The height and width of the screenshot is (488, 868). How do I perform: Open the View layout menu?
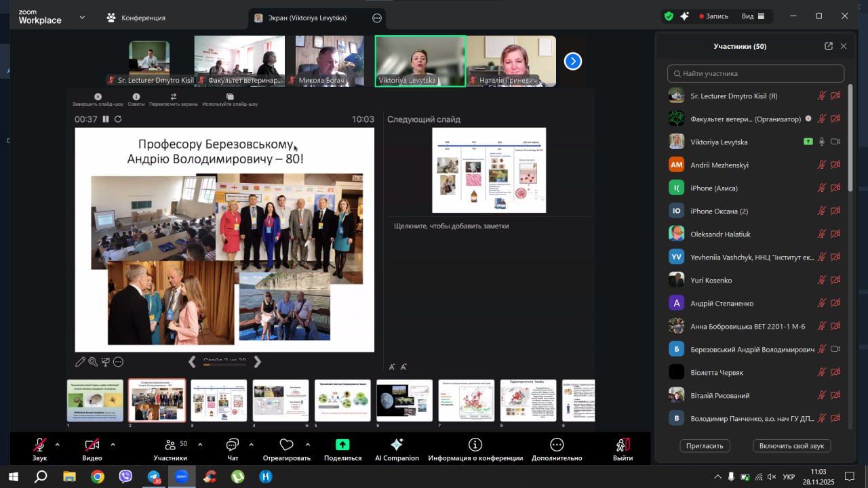pyautogui.click(x=753, y=16)
